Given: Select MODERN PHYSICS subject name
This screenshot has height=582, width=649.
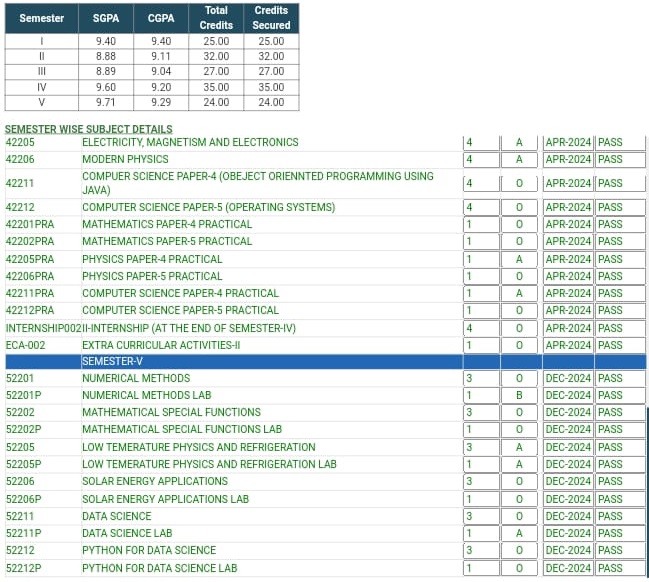Looking at the screenshot, I should [x=125, y=159].
